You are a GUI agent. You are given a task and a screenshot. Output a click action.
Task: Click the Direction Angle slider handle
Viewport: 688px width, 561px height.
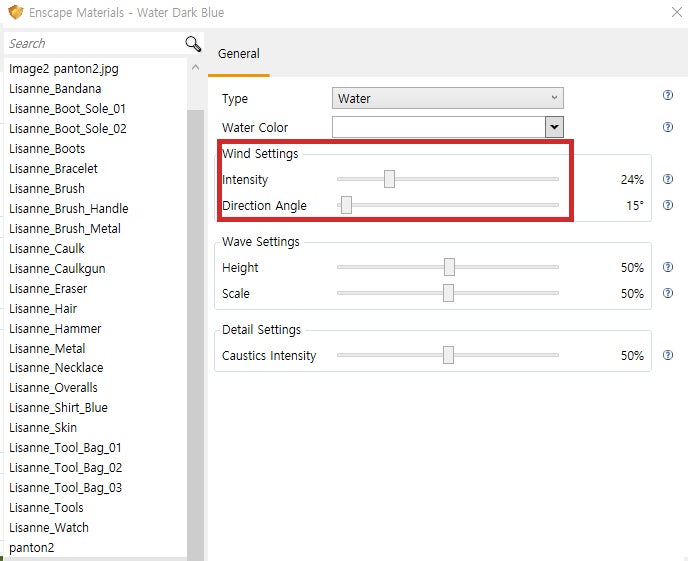346,205
